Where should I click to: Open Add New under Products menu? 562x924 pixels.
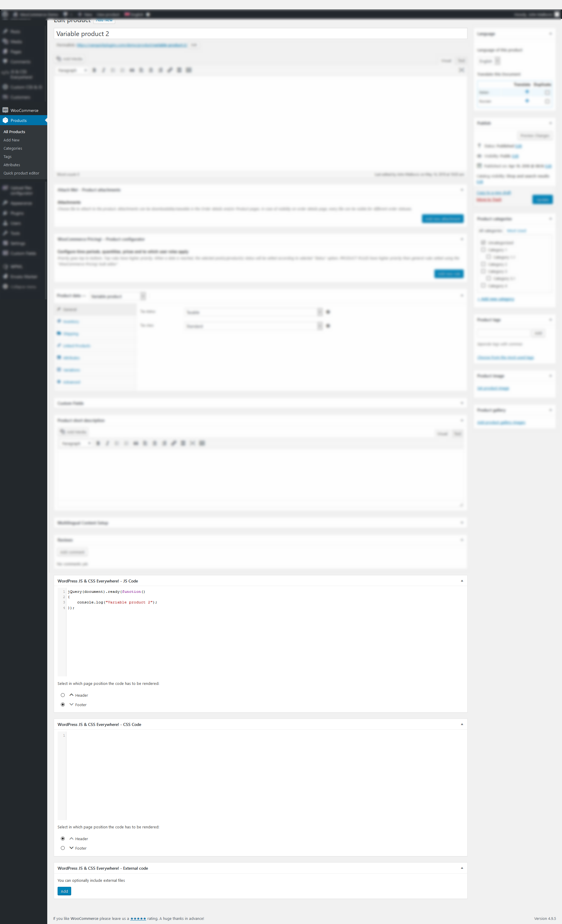click(12, 140)
